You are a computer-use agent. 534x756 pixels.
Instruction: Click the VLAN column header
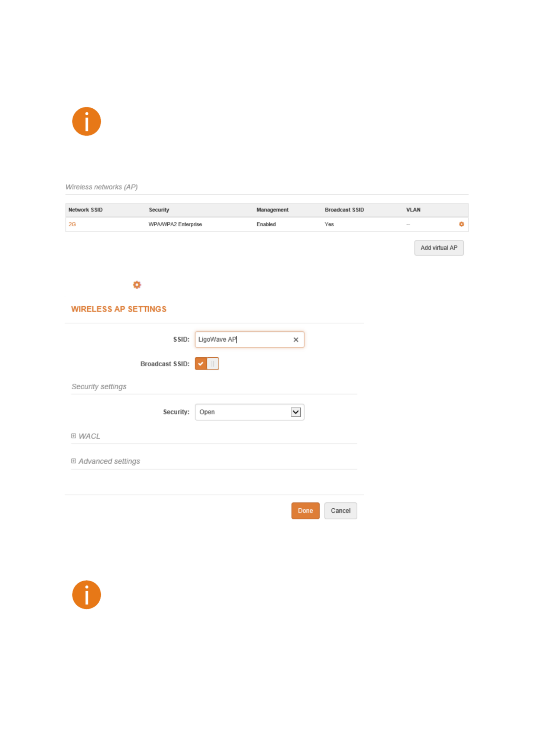pos(413,210)
